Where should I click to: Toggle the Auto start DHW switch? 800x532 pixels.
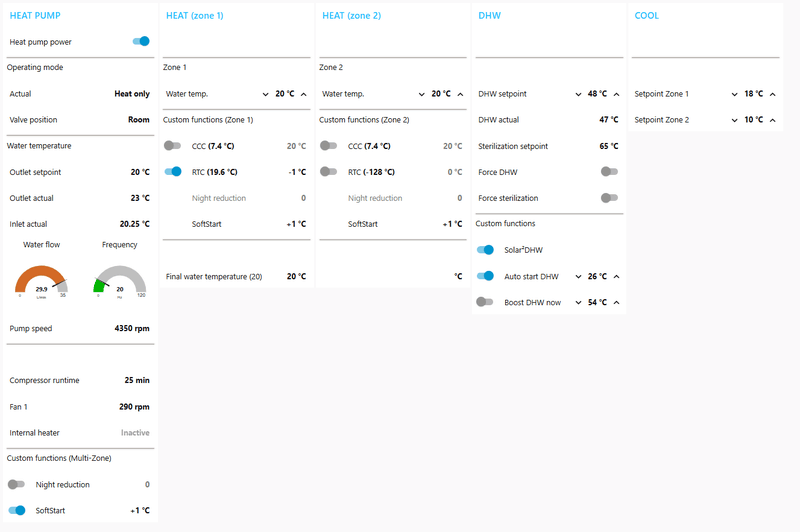[485, 276]
